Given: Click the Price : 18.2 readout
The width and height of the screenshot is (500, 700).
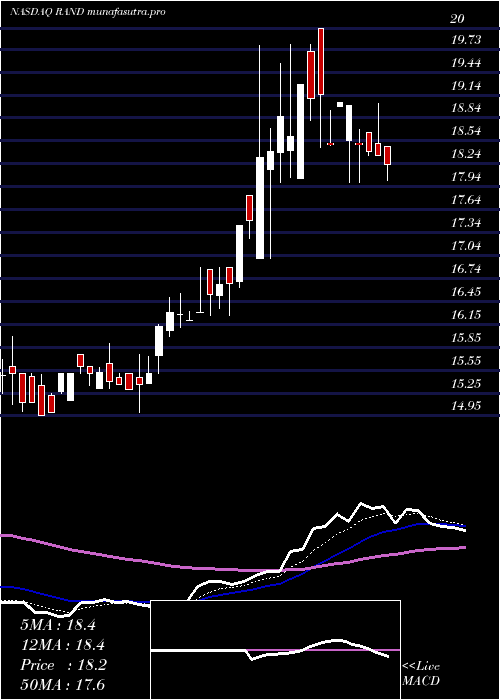Looking at the screenshot, I should (63, 665).
